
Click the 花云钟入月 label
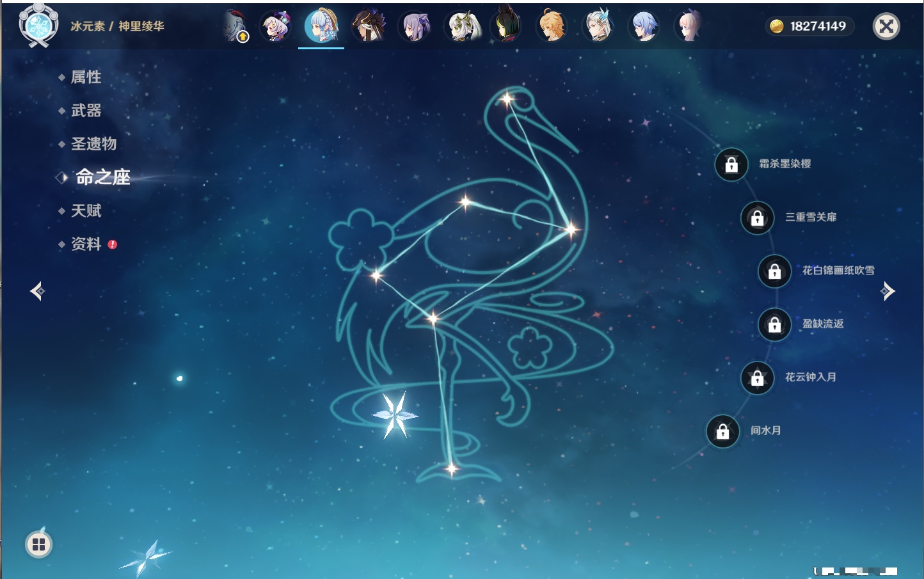[811, 377]
